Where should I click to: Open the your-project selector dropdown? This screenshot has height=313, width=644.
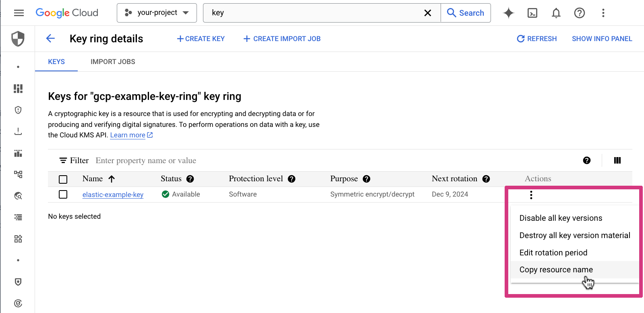157,13
